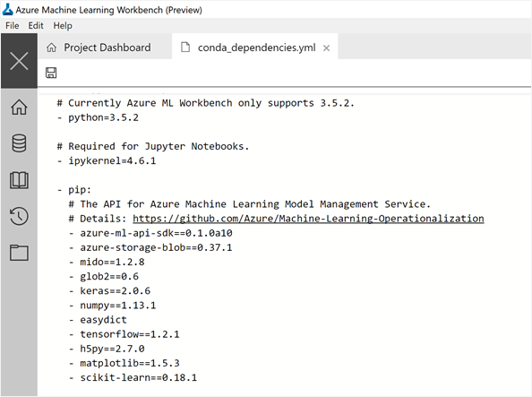
Task: Open the File menu
Action: pyautogui.click(x=13, y=26)
